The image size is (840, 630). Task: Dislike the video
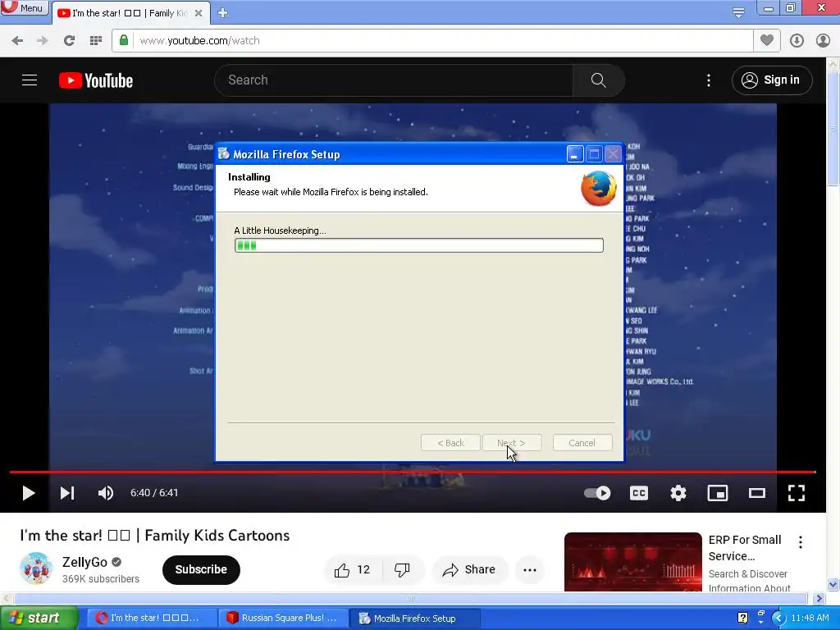coord(402,570)
